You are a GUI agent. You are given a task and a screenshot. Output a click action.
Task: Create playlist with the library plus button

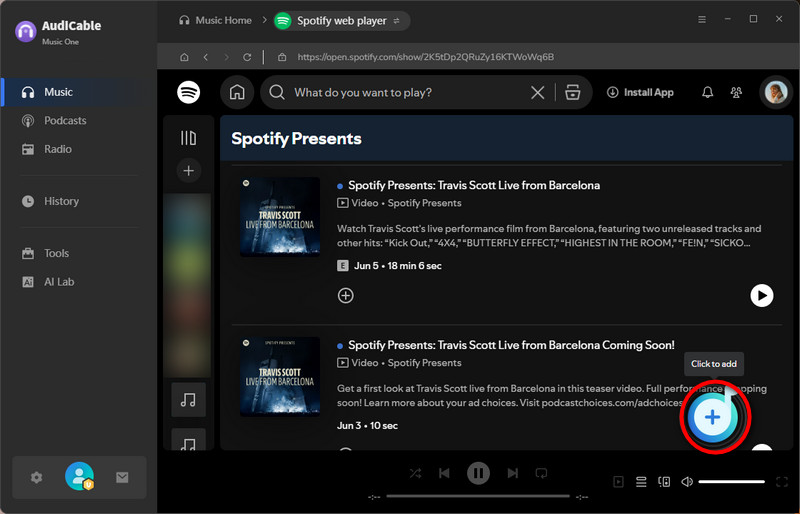coord(189,170)
